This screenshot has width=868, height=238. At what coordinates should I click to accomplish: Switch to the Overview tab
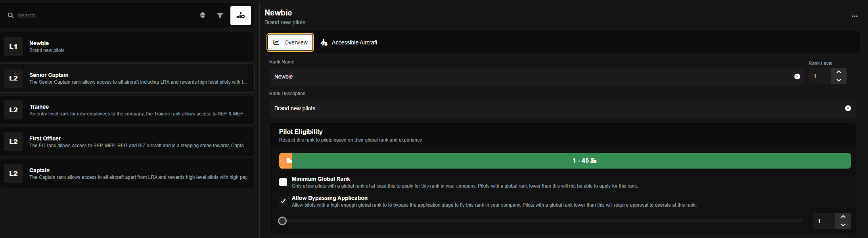tap(290, 42)
